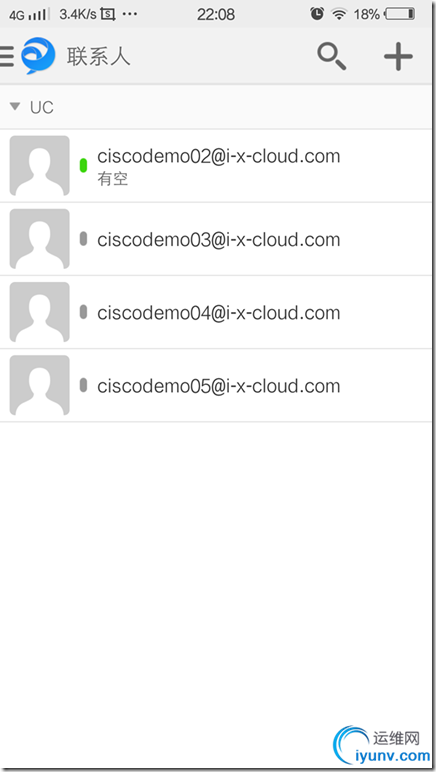Image resolution: width=436 pixels, height=772 pixels.
Task: Open the hamburger menu icon
Action: coord(6,56)
